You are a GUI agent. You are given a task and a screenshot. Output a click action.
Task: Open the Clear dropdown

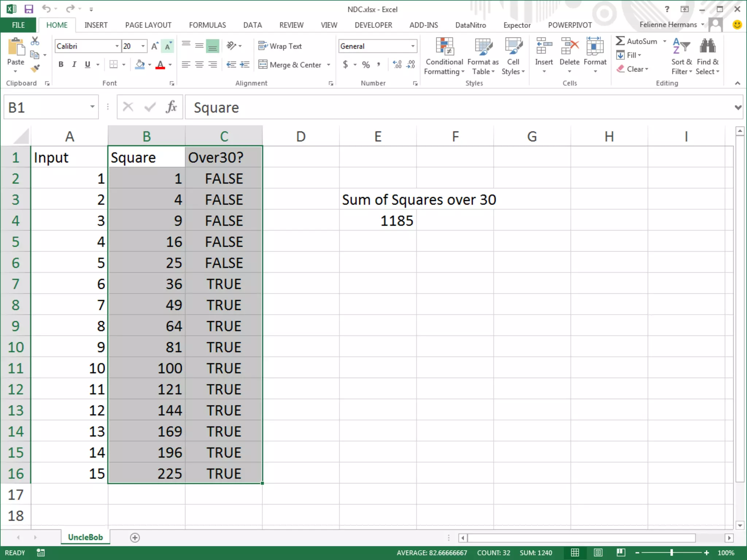632,69
